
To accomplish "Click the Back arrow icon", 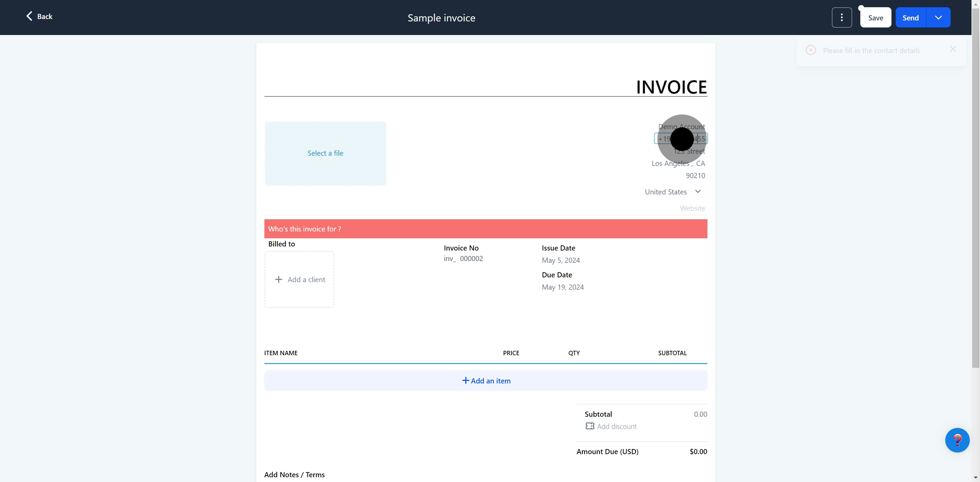I will (x=29, y=16).
